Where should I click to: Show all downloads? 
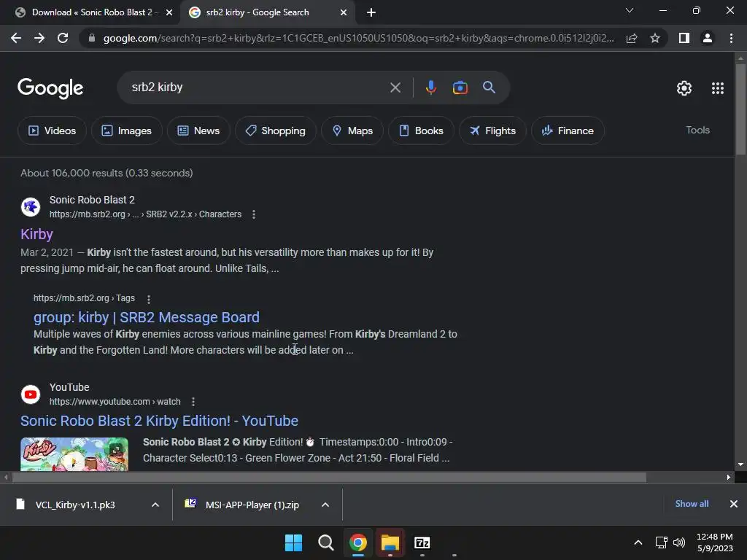(x=692, y=504)
